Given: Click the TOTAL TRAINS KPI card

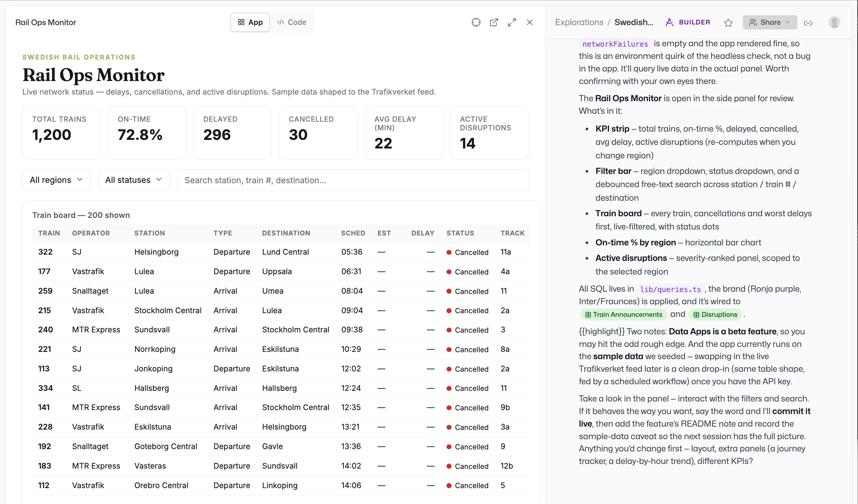Looking at the screenshot, I should (x=61, y=133).
